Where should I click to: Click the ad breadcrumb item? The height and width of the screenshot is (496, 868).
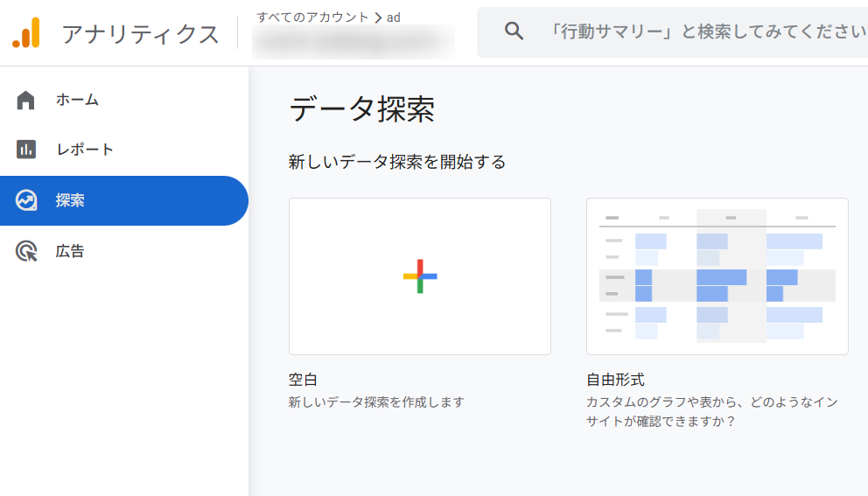pyautogui.click(x=394, y=17)
